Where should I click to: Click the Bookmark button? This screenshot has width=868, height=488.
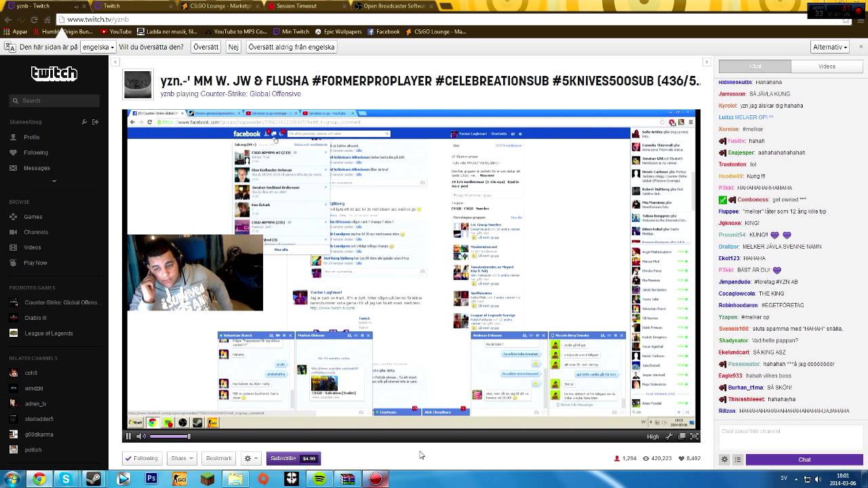[x=218, y=458]
